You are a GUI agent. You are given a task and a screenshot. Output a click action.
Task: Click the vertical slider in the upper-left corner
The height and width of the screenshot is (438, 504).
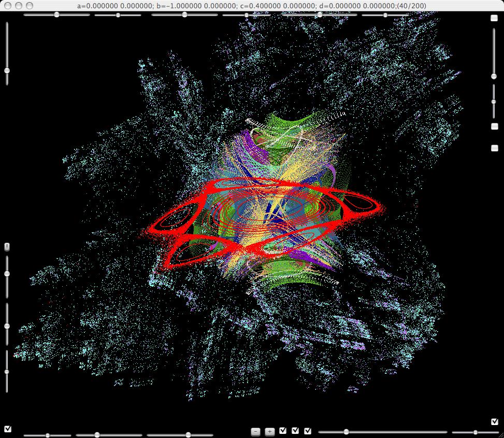[7, 53]
